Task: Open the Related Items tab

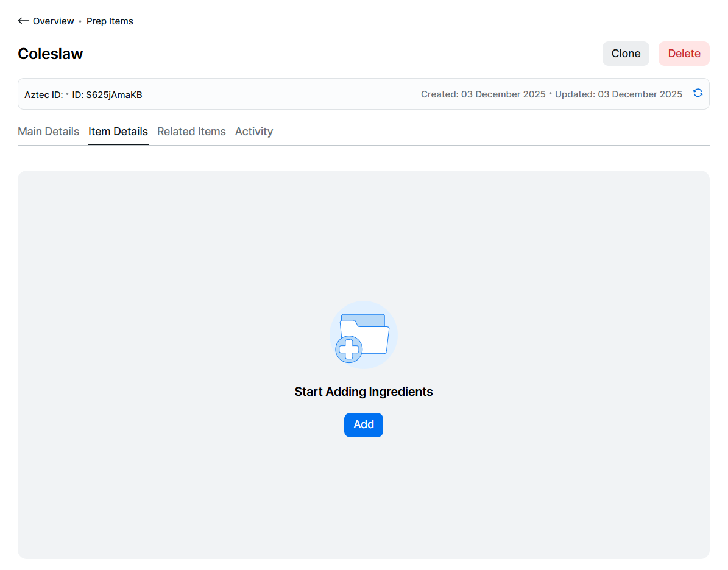Action: click(191, 132)
